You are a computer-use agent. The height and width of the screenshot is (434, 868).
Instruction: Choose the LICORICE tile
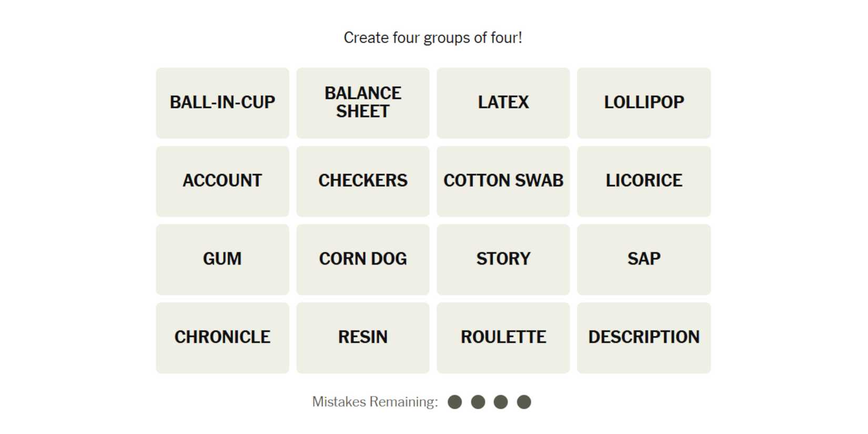[x=643, y=181]
